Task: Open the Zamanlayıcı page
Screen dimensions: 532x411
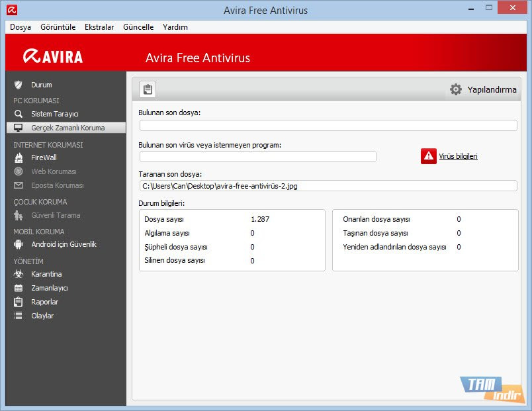Action: [x=50, y=288]
